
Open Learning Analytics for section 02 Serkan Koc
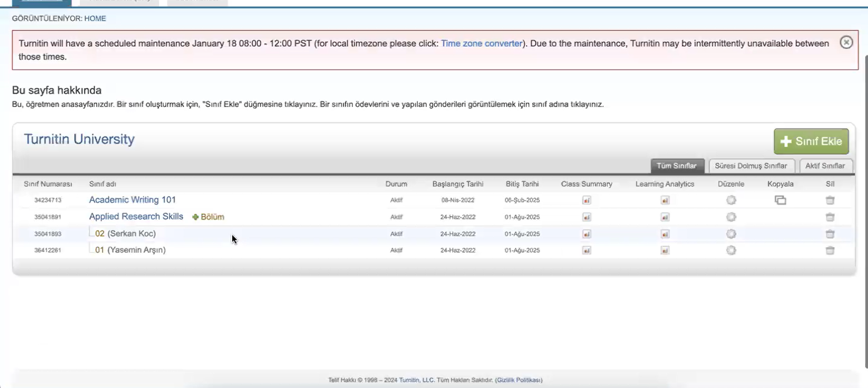click(665, 234)
